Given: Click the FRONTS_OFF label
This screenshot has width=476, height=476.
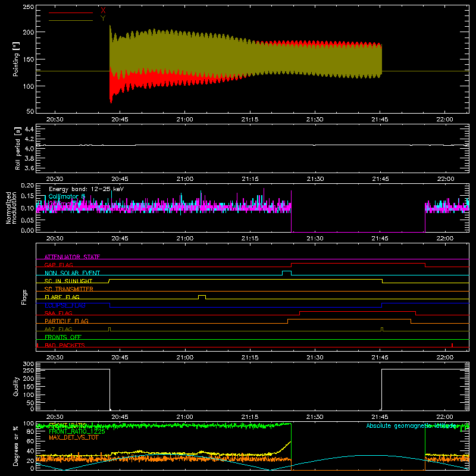Looking at the screenshot, I should (63, 337).
